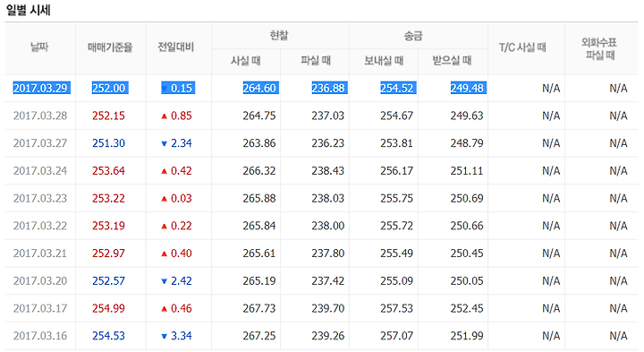Click the red 254.99 rate

pos(108,308)
